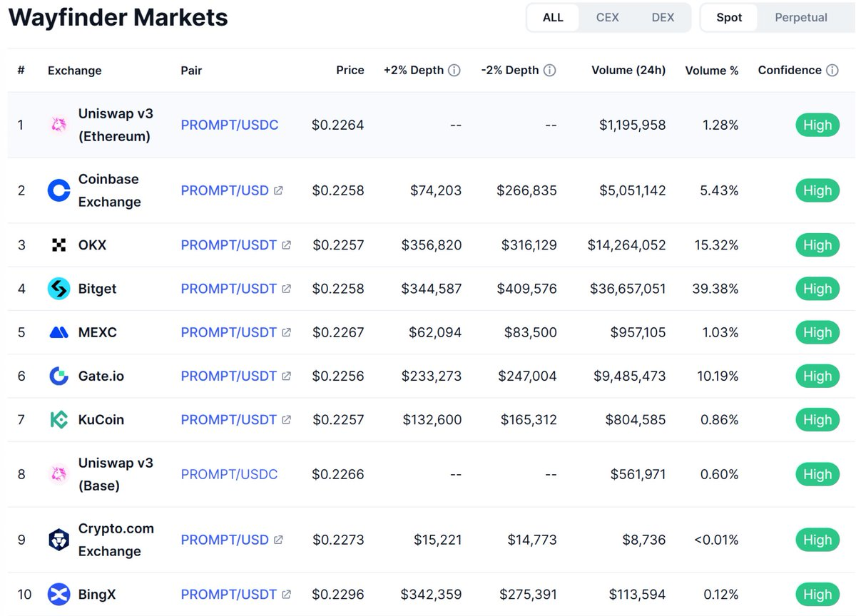Sort by the Pair column header
The image size is (856, 616).
(191, 71)
